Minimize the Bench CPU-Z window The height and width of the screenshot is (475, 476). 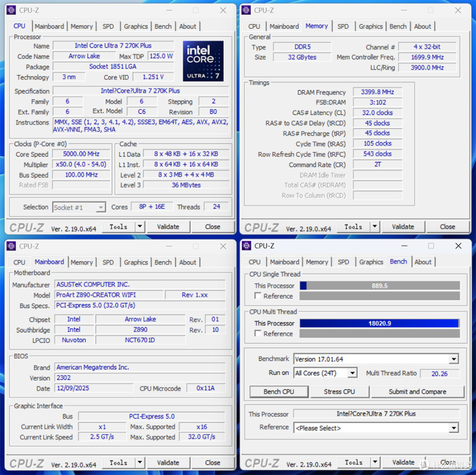404,245
